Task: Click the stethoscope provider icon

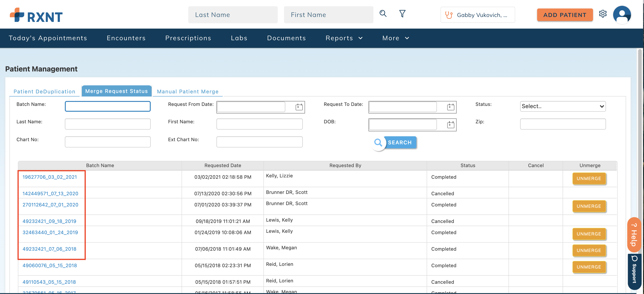Action: [x=449, y=15]
